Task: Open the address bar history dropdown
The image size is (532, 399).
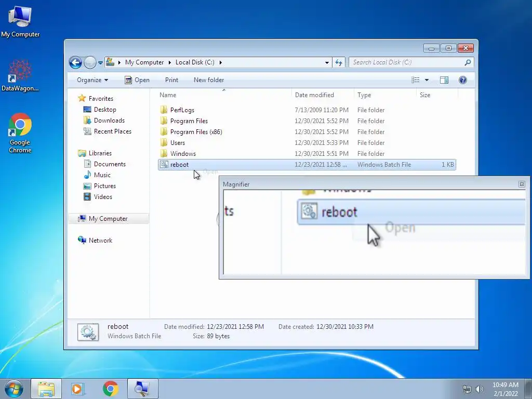Action: [327, 62]
